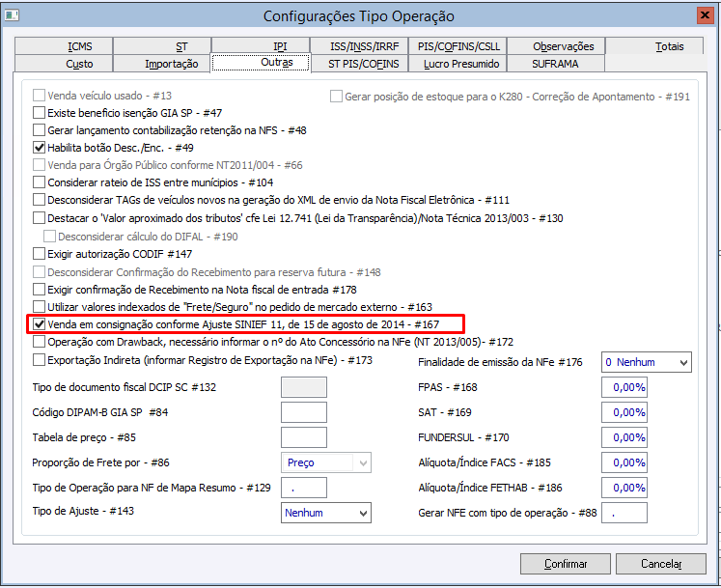The width and height of the screenshot is (721, 588).
Task: Check Desconsiderar TAGs de veículos novos #111
Action: point(39,200)
